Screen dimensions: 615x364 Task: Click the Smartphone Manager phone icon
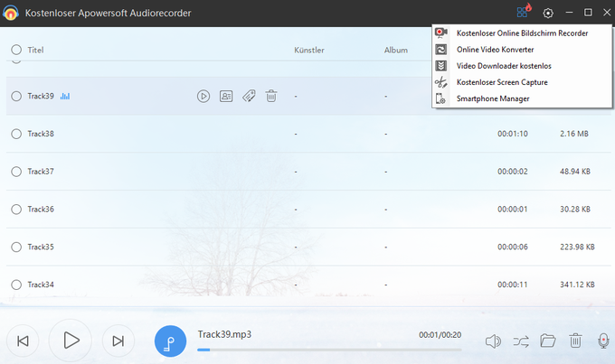(x=440, y=98)
